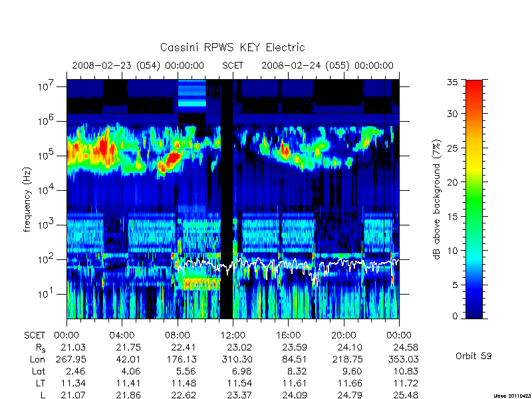Click the time tick label "16:00"
Viewport: 532px width, 399px height.
(288, 335)
